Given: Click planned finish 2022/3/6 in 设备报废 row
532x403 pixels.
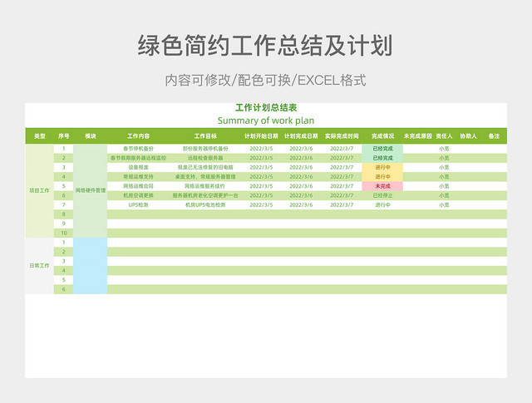Looking at the screenshot, I should tap(301, 167).
